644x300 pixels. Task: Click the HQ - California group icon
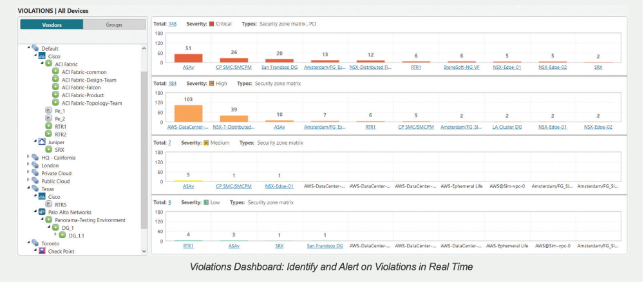click(35, 157)
